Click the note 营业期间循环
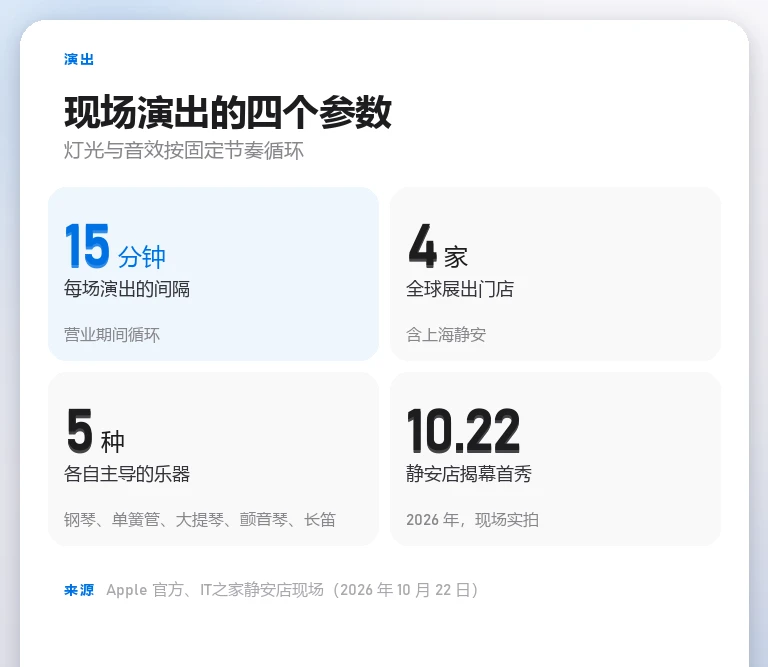768x667 pixels. click(112, 335)
